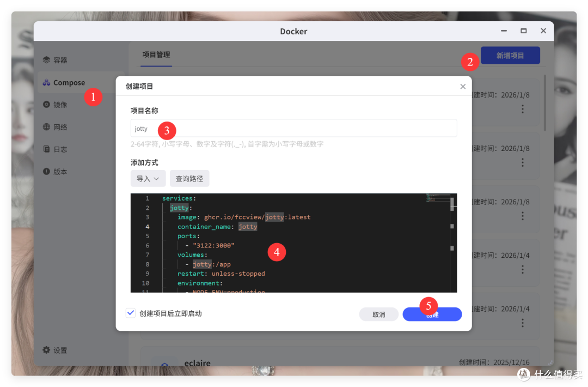Click the "3122:3000" port value
The height and width of the screenshot is (387, 588).
213,245
